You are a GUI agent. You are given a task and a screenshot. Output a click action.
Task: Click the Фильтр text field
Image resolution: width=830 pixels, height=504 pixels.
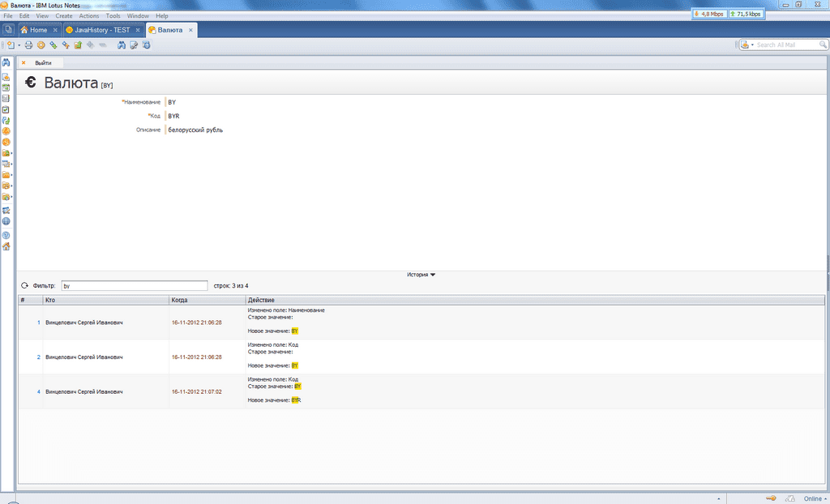134,286
